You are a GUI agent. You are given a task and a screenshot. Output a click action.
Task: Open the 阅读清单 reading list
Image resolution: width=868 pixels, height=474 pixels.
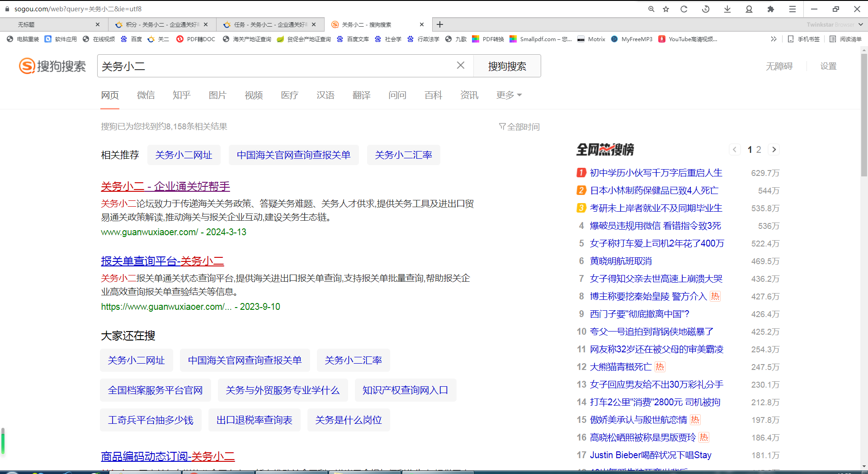point(845,39)
